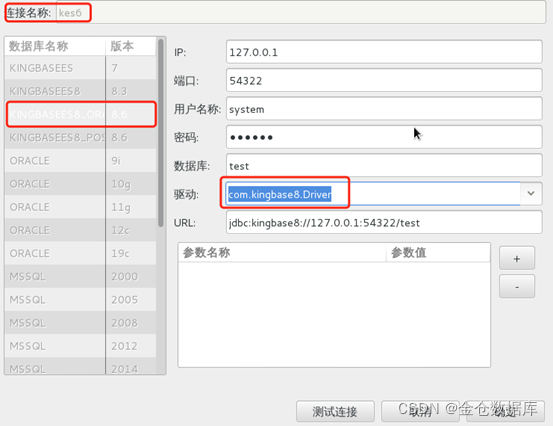Click the database list vertical scrollbar

pyautogui.click(x=161, y=133)
